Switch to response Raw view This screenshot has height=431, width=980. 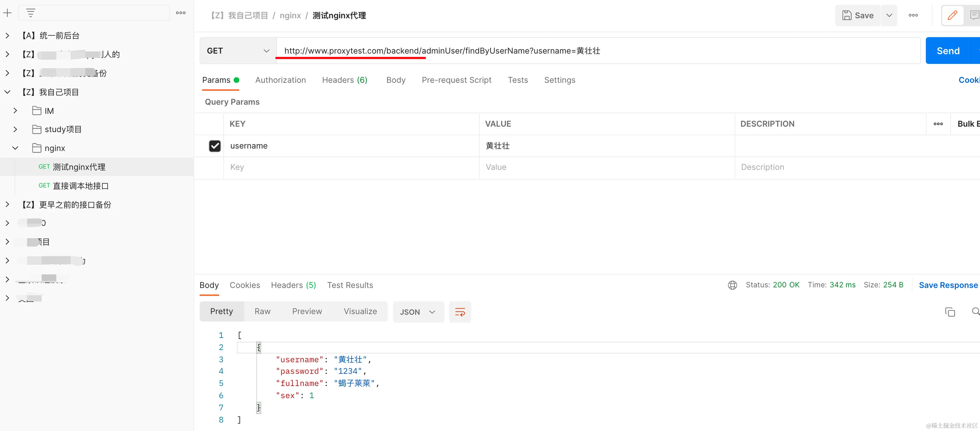262,311
